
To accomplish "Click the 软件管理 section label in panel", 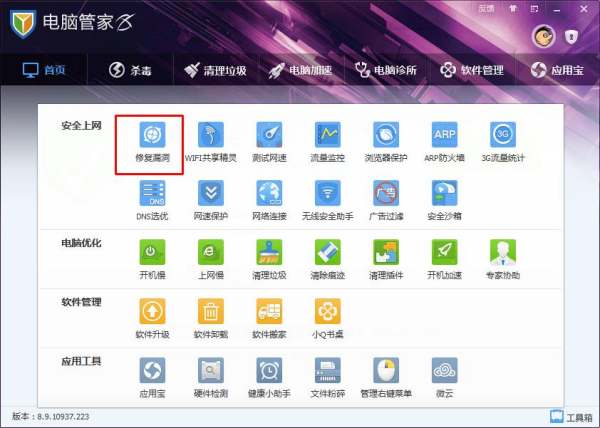I will pyautogui.click(x=81, y=302).
